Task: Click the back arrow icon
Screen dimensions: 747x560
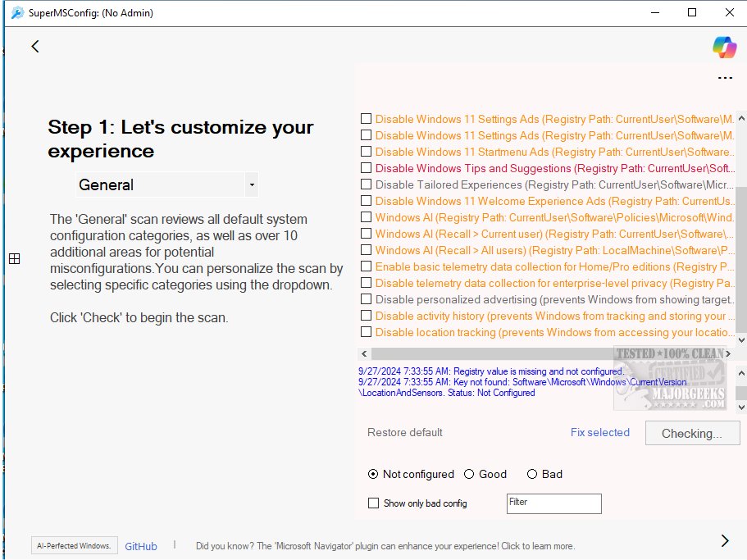Action: coord(35,47)
